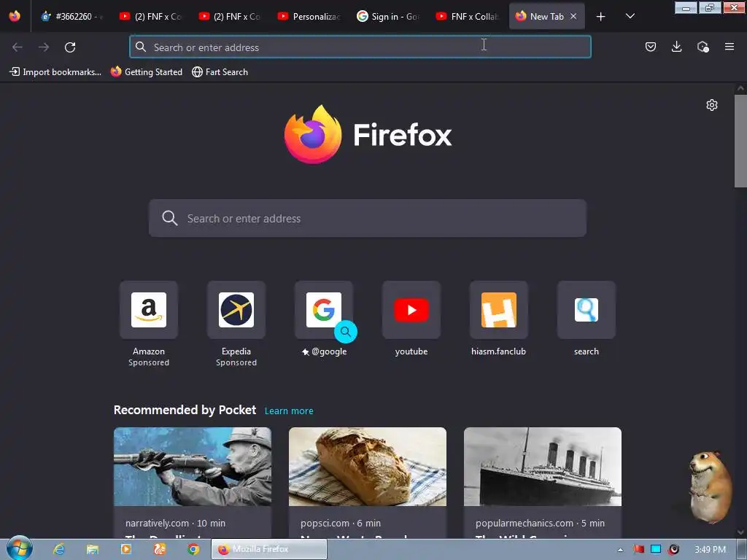This screenshot has width=747, height=560.
Task: Go back with the back arrow
Action: tap(18, 47)
